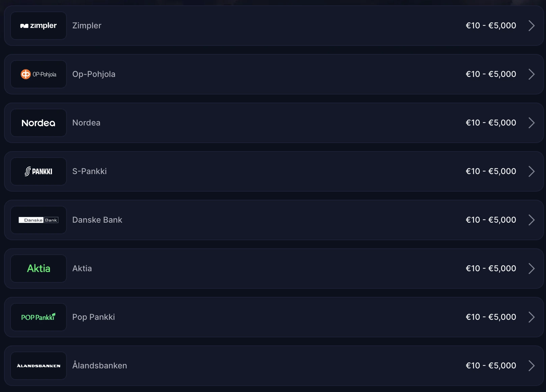This screenshot has height=392, width=546.
Task: Expand the Zimpler payment option chevron
Action: pyautogui.click(x=531, y=25)
